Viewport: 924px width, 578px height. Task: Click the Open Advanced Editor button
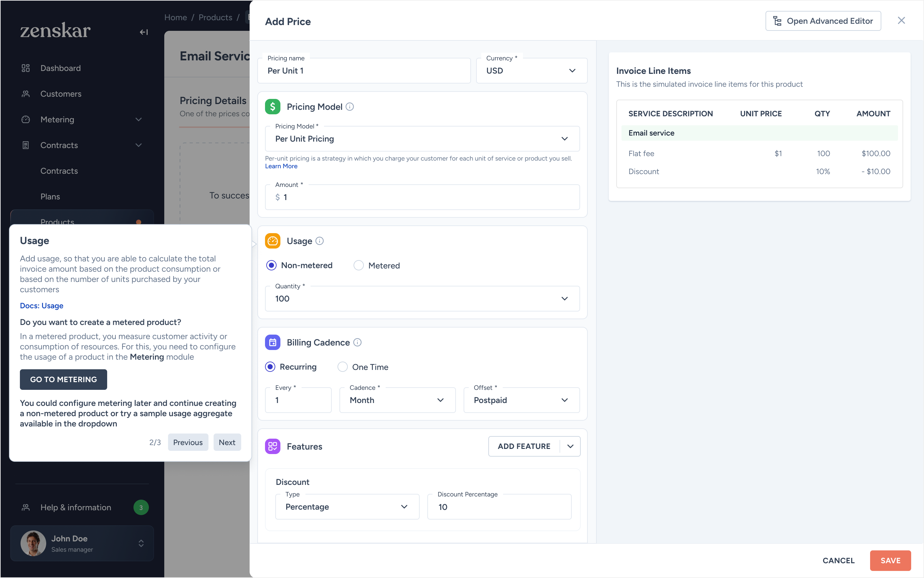[x=823, y=21]
